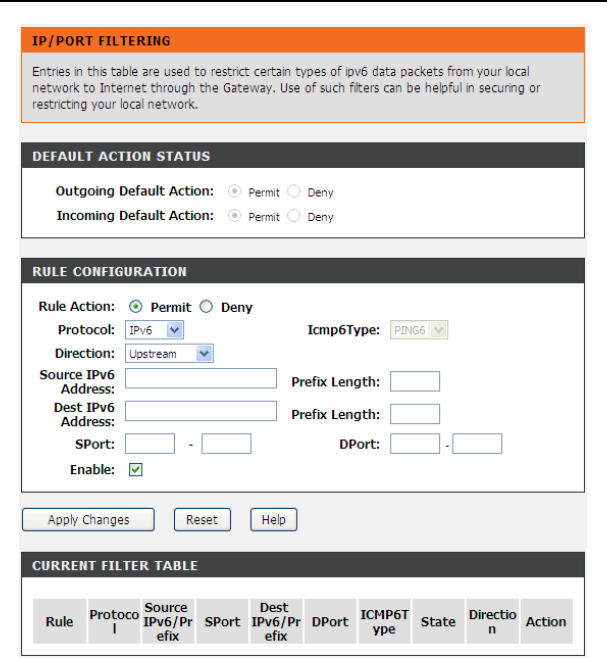Click the Action column header
This screenshot has height=658, width=607.
click(x=546, y=621)
